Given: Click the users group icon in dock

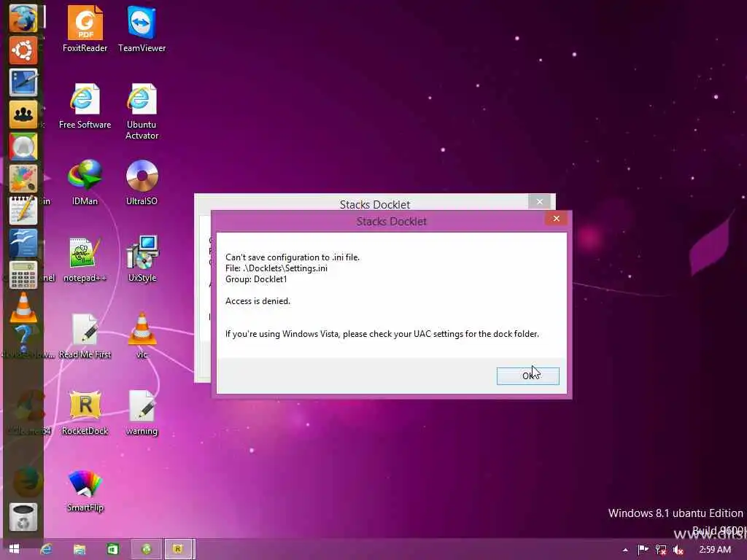Looking at the screenshot, I should pos(23,114).
